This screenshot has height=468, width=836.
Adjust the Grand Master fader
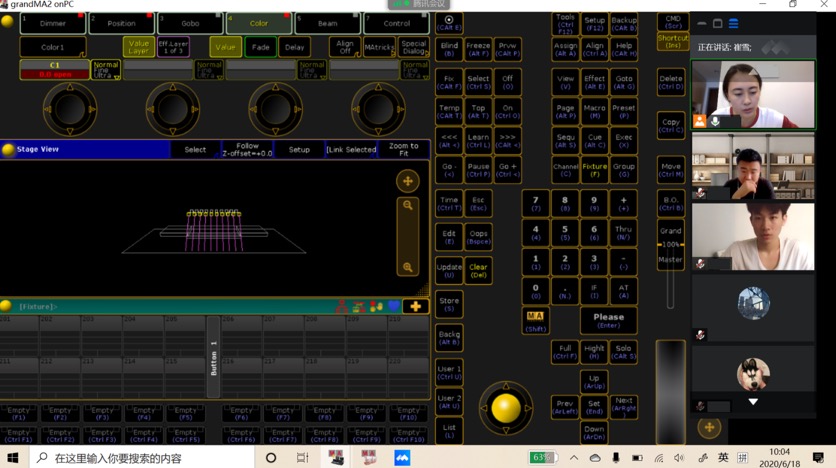tap(670, 245)
